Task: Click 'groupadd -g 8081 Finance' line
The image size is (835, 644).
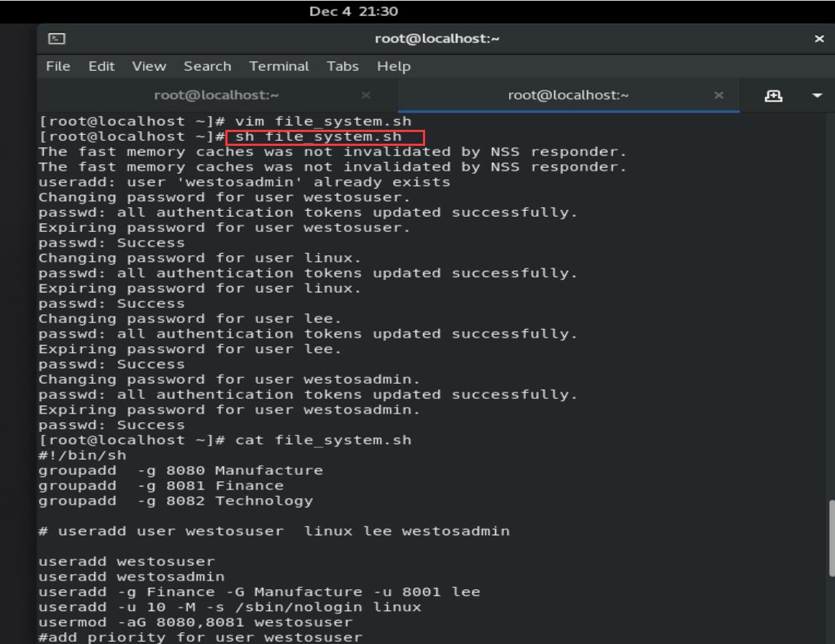Action: point(161,486)
